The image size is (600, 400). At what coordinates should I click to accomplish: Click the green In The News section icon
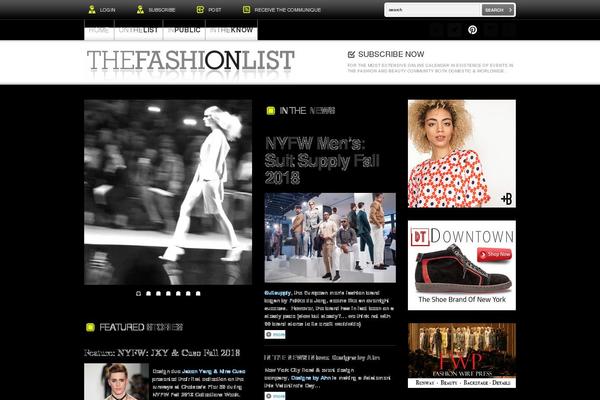click(x=271, y=111)
